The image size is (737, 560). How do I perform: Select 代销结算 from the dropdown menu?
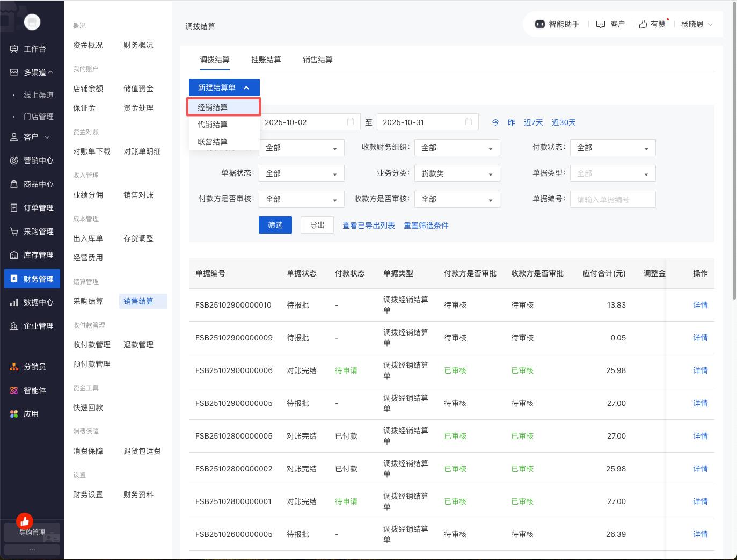point(213,125)
